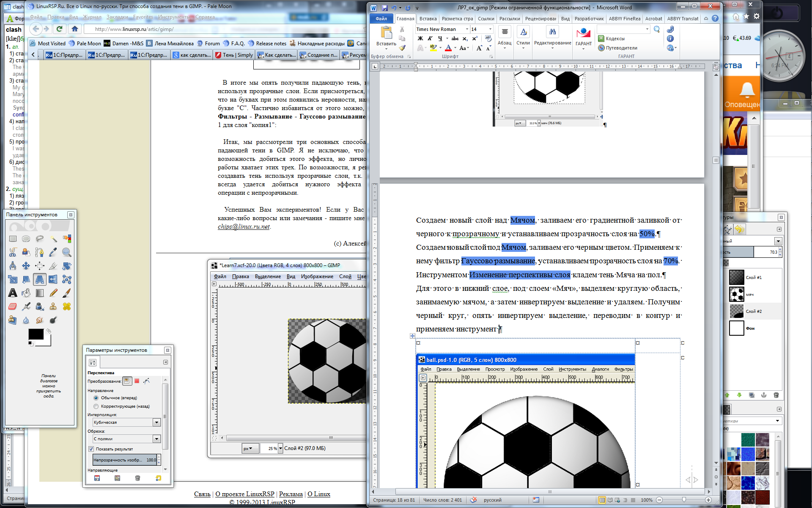
Task: Click the 'Кодексы' button in Garant group
Action: (611, 39)
